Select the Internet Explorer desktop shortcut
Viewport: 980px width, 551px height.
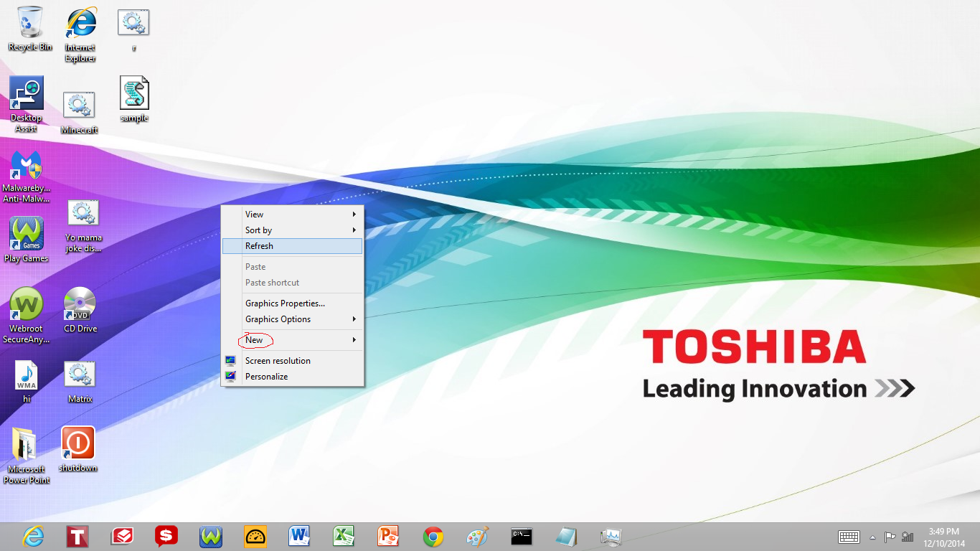point(80,34)
